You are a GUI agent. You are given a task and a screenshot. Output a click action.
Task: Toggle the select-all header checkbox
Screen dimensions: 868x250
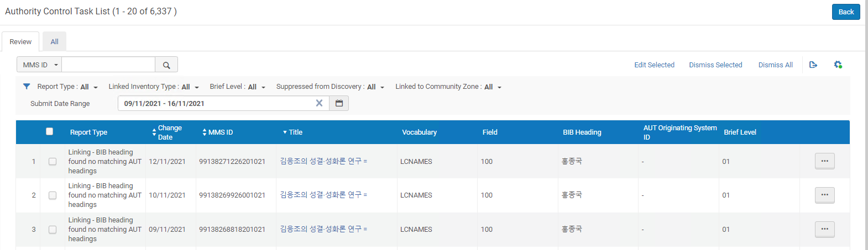coord(50,131)
